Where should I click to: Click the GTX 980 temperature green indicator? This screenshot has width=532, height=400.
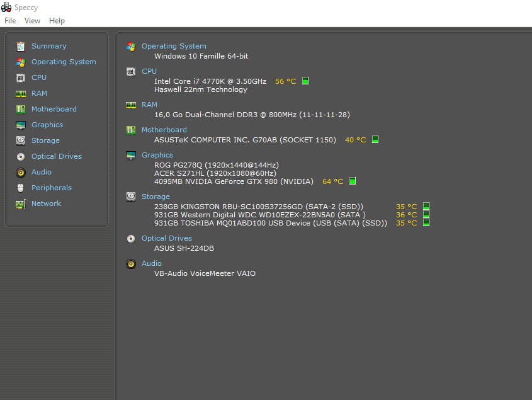353,181
